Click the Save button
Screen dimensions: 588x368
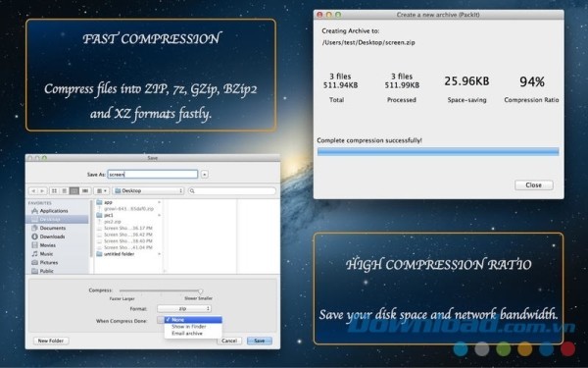(x=260, y=341)
